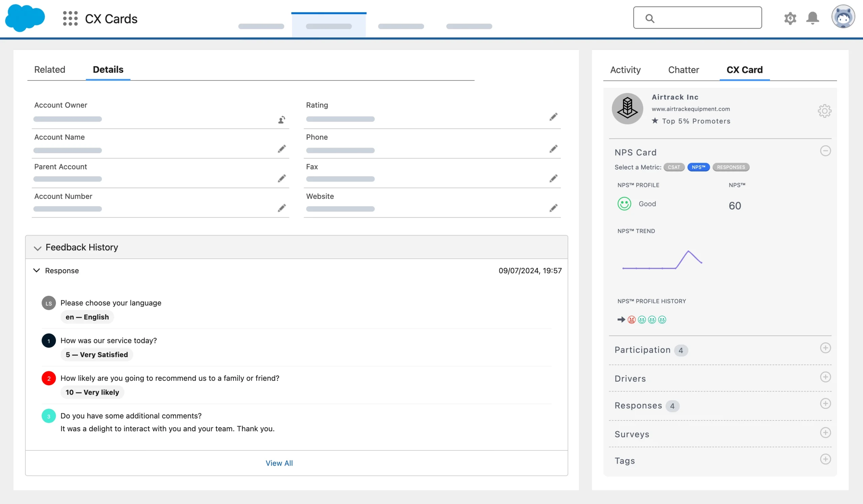Select the CSAT metric pill
Screen dimensions: 863x504
[x=674, y=167]
